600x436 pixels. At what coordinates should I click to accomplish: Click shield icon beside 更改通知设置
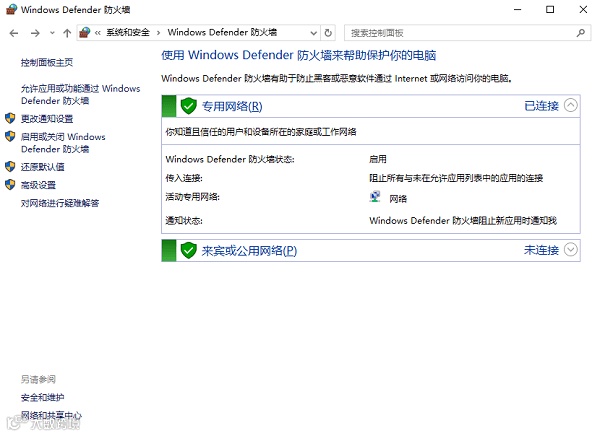(x=10, y=118)
